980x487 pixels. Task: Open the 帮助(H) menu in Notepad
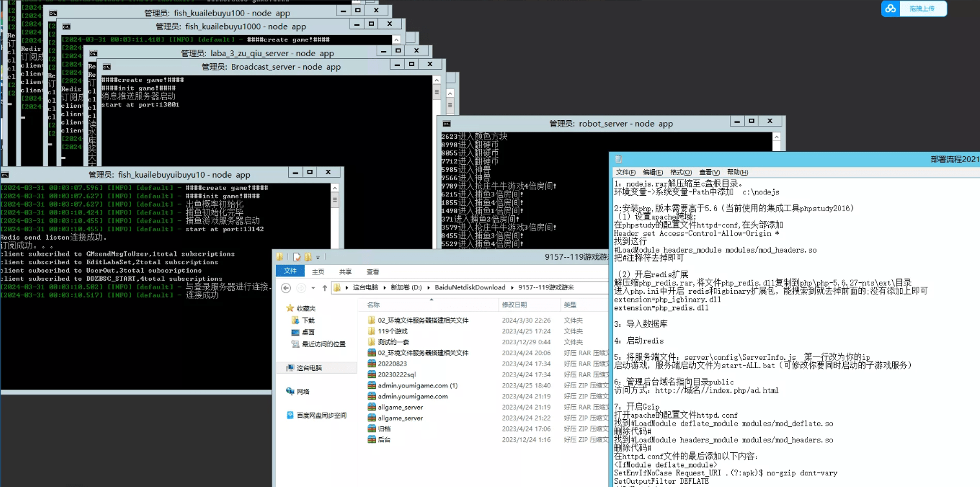738,172
